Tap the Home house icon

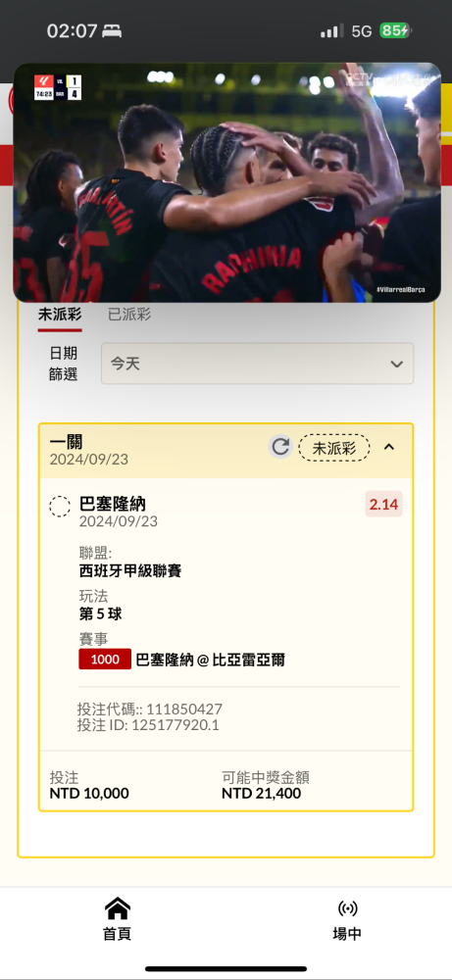coord(118,907)
